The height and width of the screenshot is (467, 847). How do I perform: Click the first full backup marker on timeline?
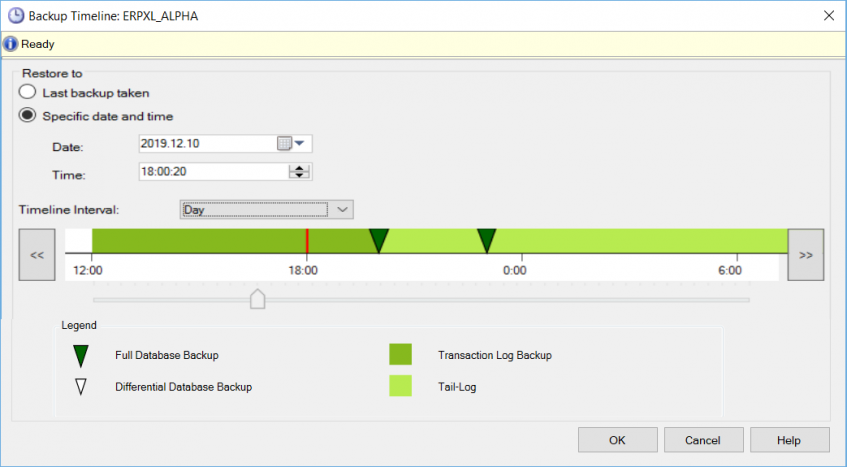pos(379,240)
